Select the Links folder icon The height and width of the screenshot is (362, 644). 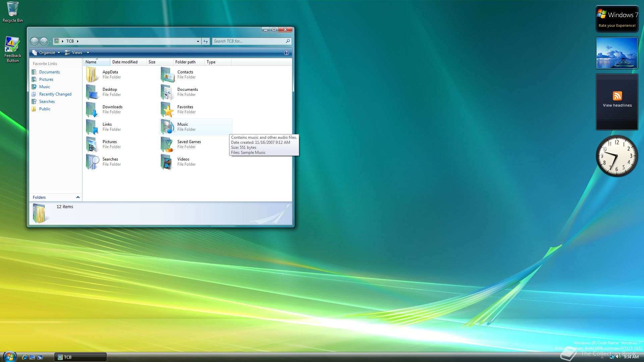tap(92, 127)
